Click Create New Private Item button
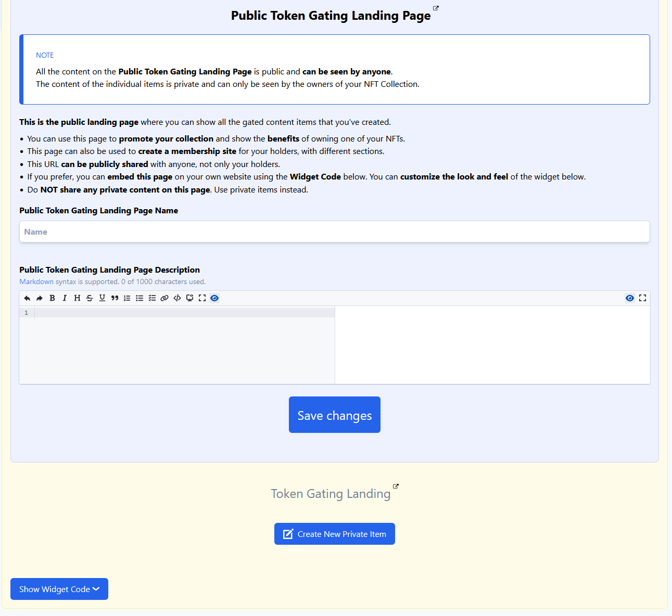672x616 pixels. pos(335,534)
